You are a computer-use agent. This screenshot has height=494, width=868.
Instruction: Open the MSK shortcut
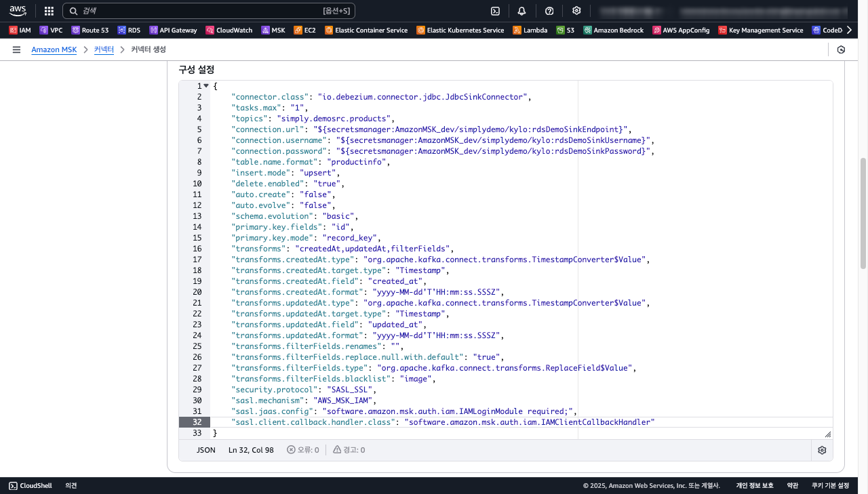pyautogui.click(x=273, y=30)
